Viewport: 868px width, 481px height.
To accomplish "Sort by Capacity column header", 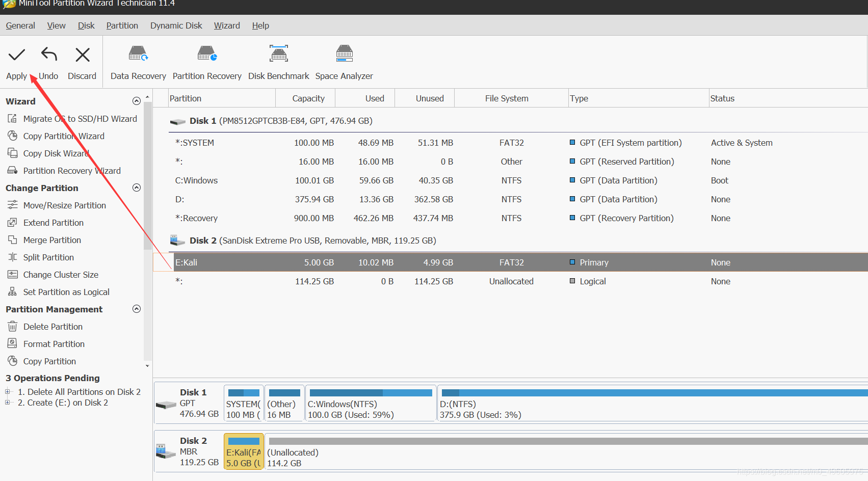I will tap(305, 98).
